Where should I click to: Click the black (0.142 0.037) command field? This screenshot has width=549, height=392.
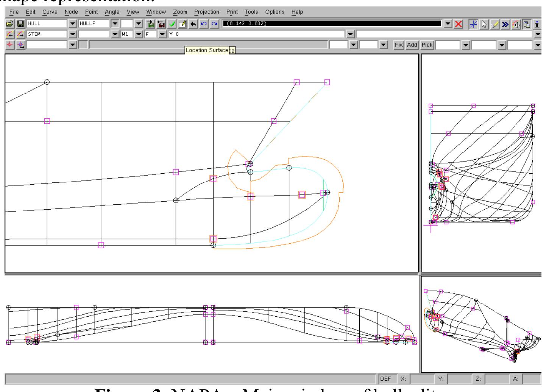(x=332, y=24)
